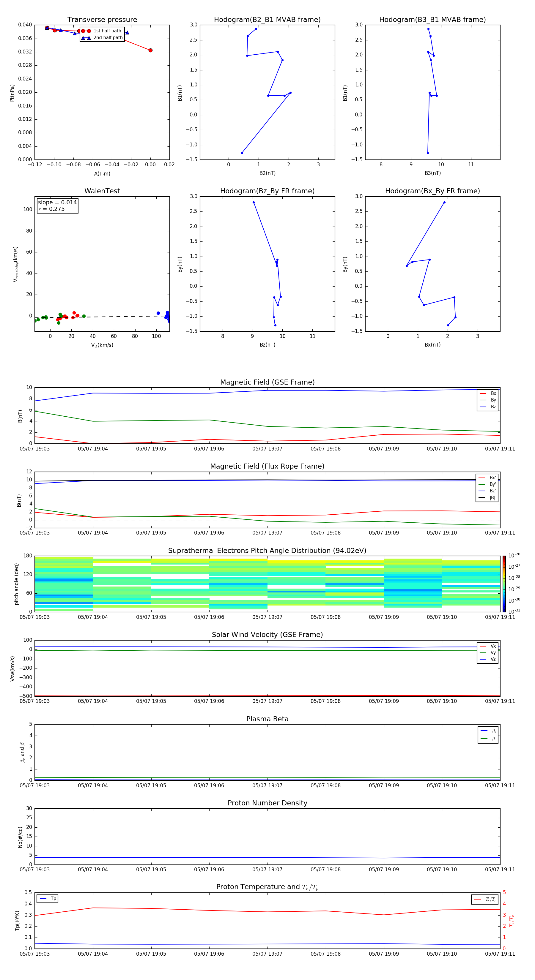Click the pitch angle distribution colorbar
This screenshot has height=980, width=535.
[504, 584]
